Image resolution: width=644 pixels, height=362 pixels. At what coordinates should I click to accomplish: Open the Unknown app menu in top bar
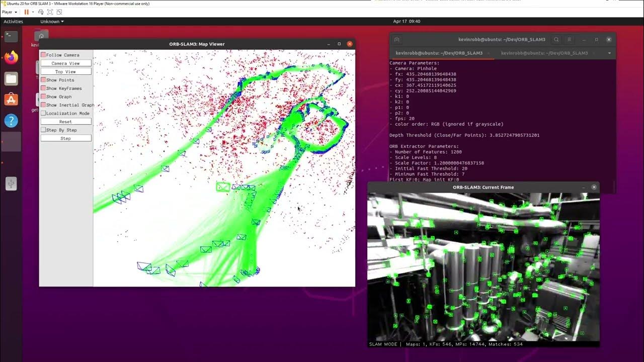[x=52, y=22]
